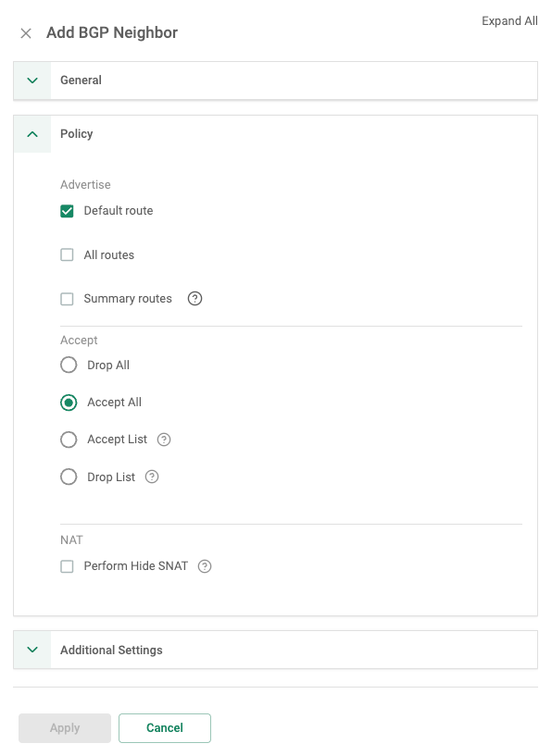Screen dimensions: 552x756
Task: Click the Cancel button
Action: pyautogui.click(x=165, y=728)
